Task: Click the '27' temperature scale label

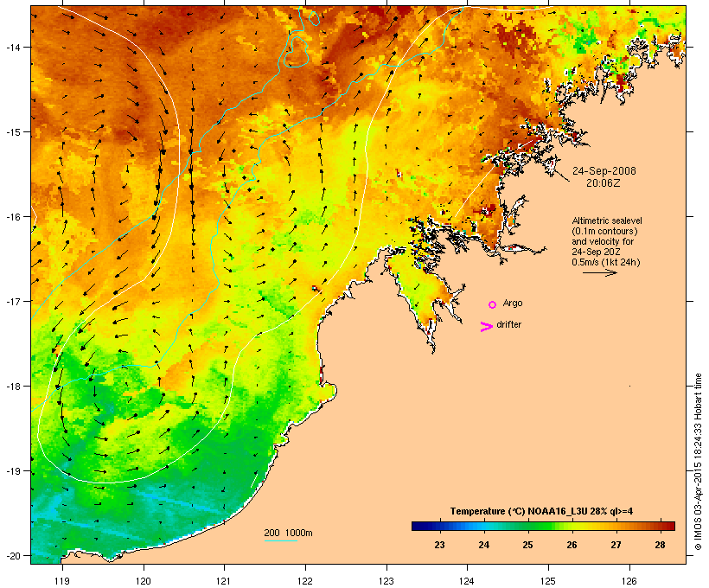Action: tap(616, 545)
